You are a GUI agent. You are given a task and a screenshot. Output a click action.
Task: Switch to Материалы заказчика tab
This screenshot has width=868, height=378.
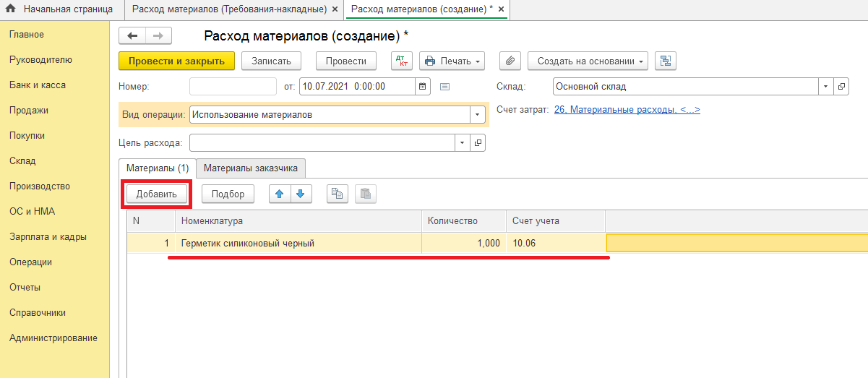point(251,168)
